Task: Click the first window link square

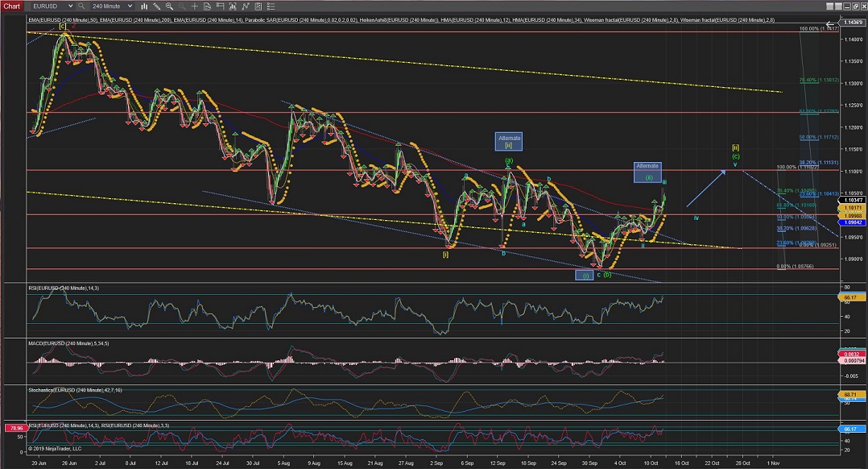Action: pyautogui.click(x=830, y=6)
